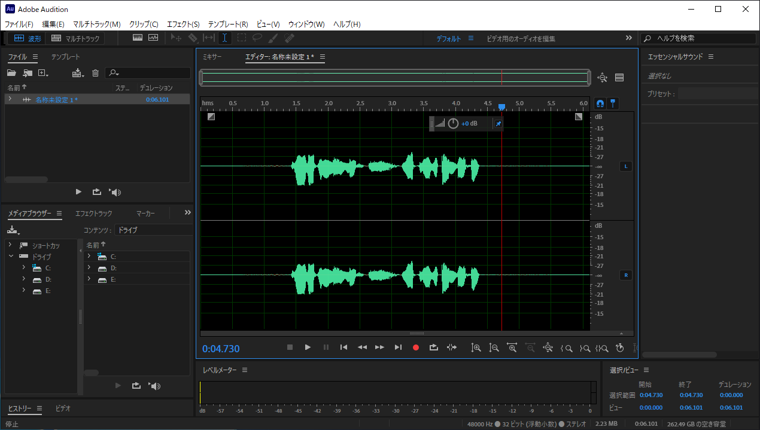The width and height of the screenshot is (760, 430).
Task: Open the ウィンドウ(W) menu
Action: click(306, 24)
